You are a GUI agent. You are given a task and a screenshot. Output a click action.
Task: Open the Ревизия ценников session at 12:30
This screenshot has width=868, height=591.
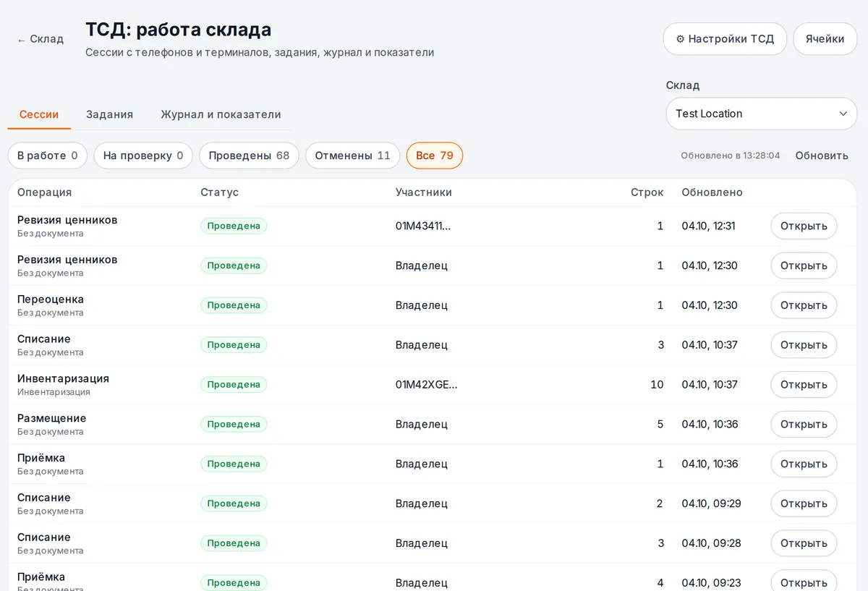pyautogui.click(x=804, y=265)
